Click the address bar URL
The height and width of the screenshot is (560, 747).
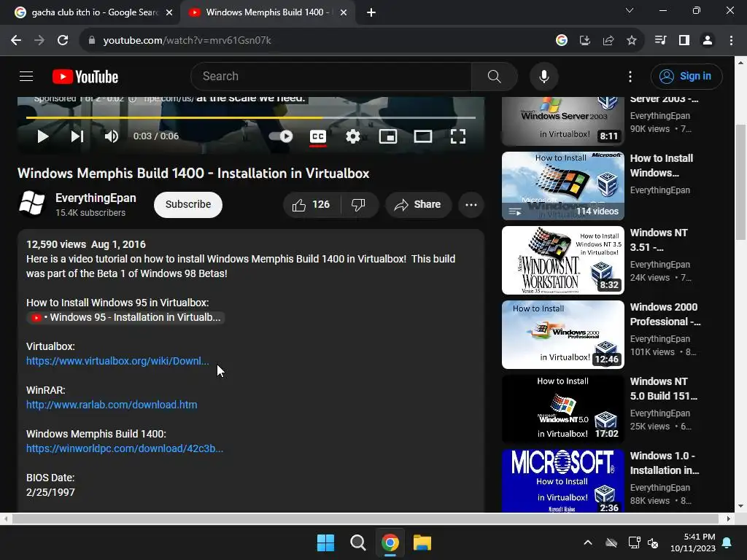(187, 41)
